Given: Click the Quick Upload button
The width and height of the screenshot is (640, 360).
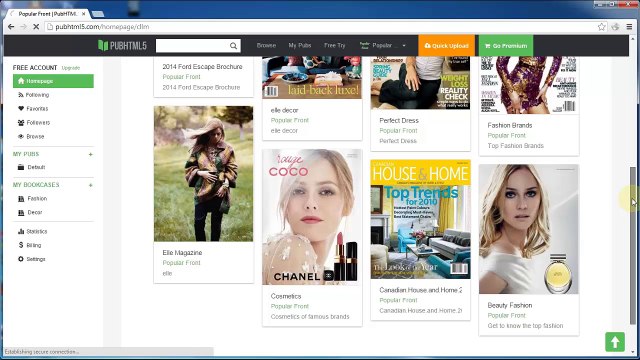Looking at the screenshot, I should click(x=446, y=46).
